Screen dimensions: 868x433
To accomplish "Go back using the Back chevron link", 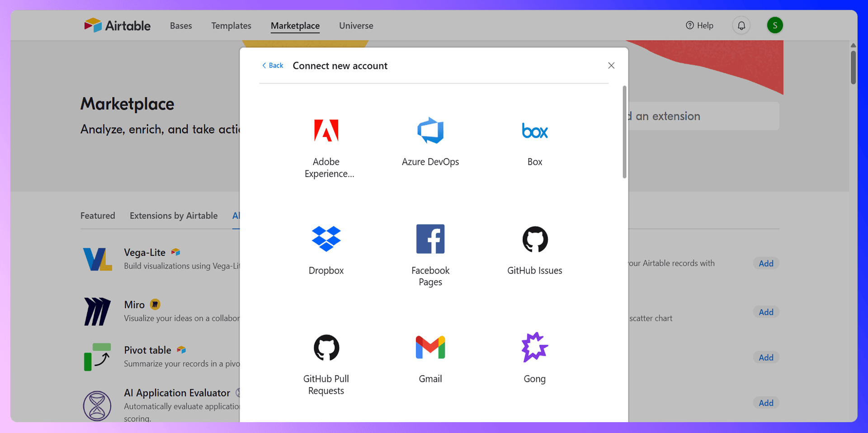I will (273, 66).
